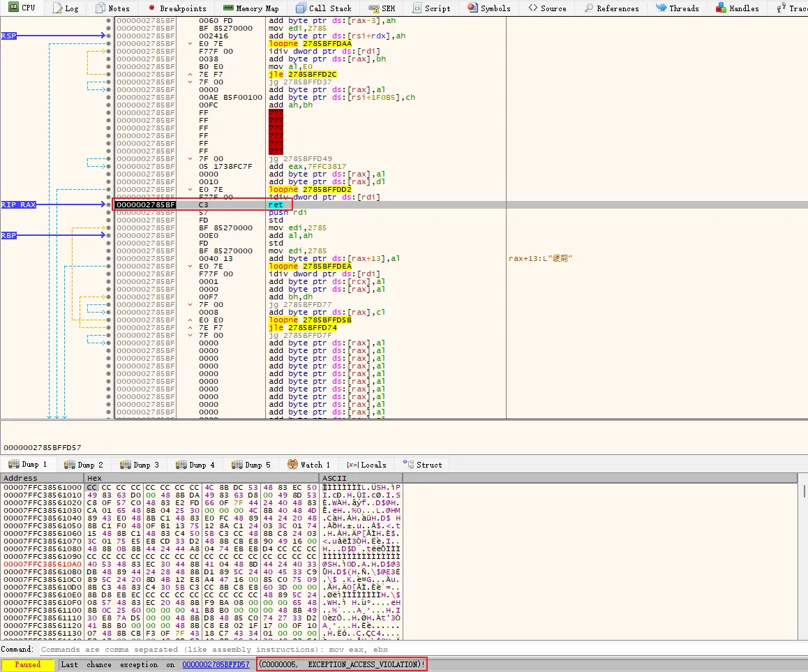Switch to the Dump 3 tab
Viewport: 808px width, 672px height.
tap(140, 465)
